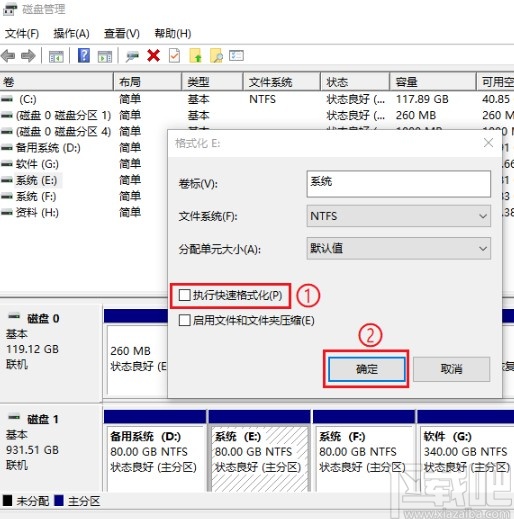Click the 取消 button
The width and height of the screenshot is (514, 519).
tap(451, 369)
